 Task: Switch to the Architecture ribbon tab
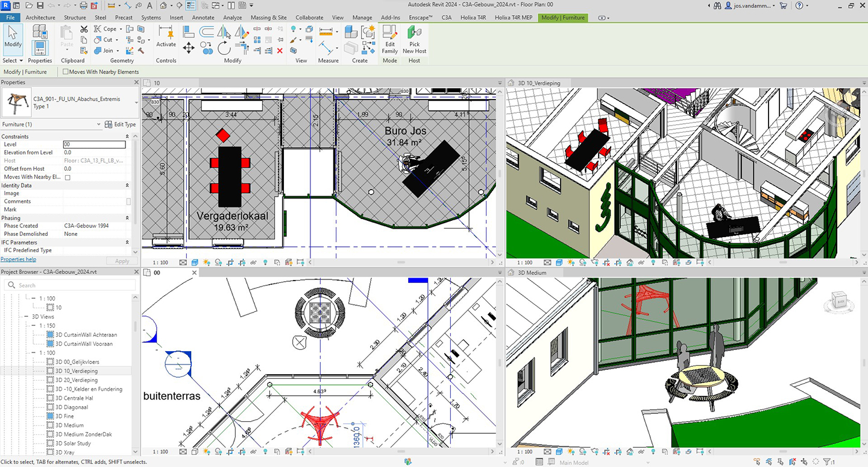click(40, 17)
